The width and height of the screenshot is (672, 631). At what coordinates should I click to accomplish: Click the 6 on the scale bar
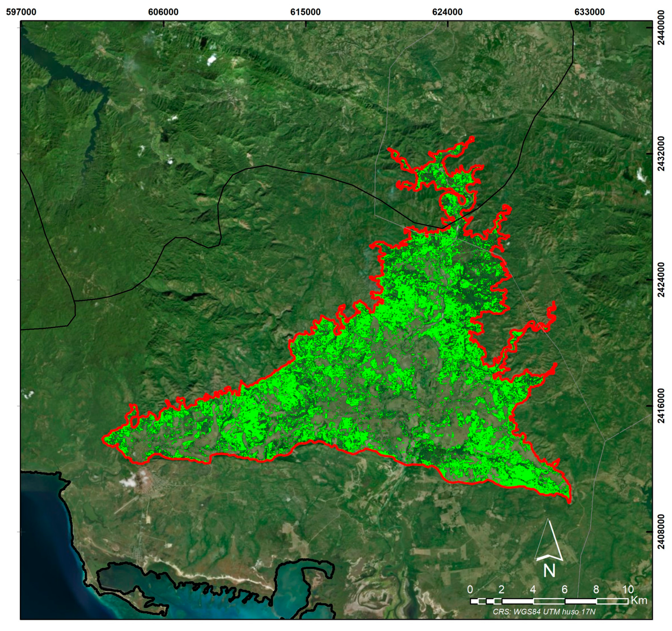(x=564, y=589)
